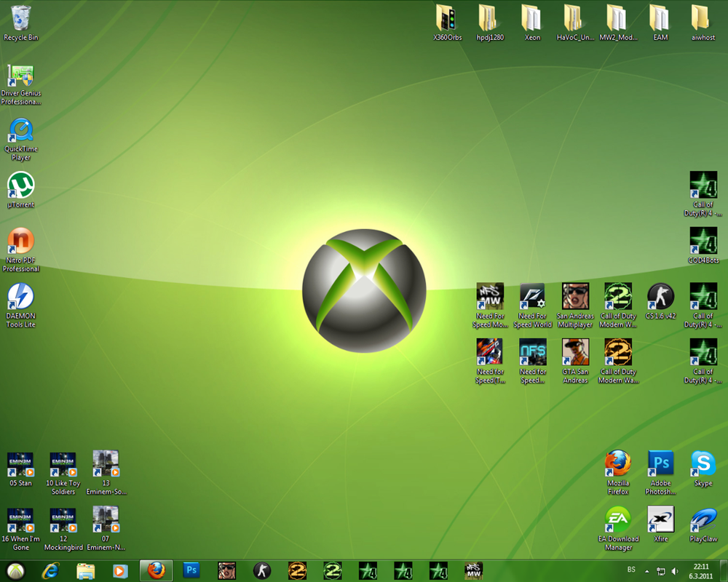Open the X360Orbs folder
The image size is (728, 582).
coord(447,17)
